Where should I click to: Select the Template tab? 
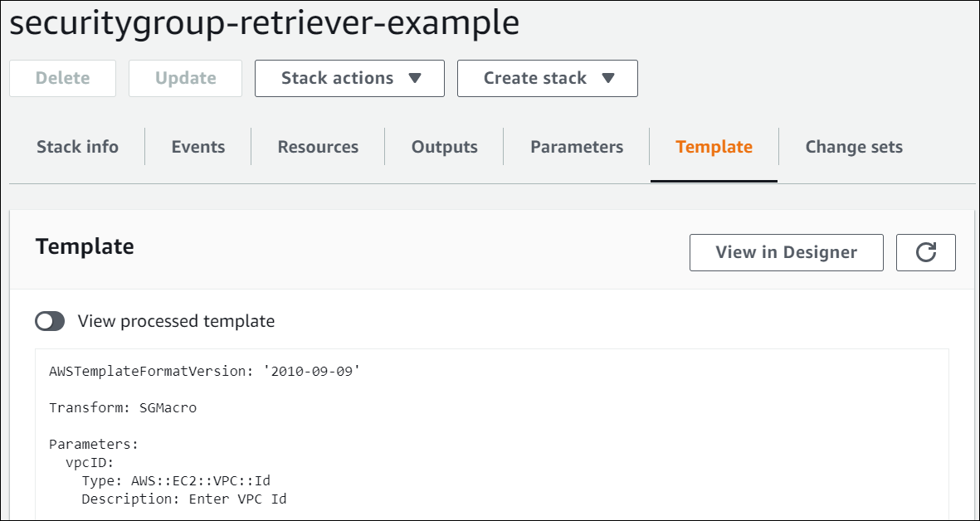[714, 147]
